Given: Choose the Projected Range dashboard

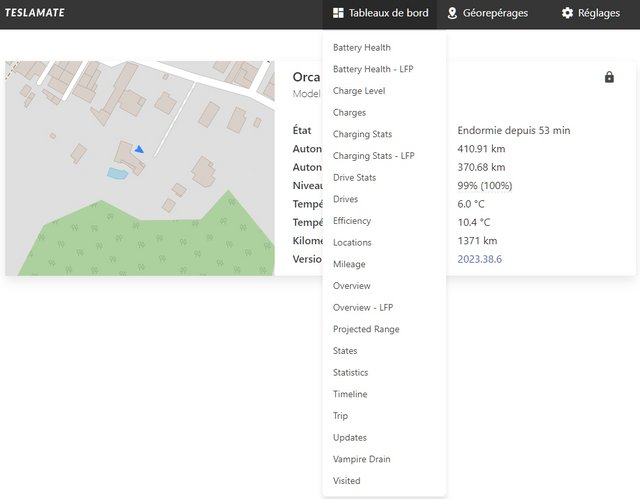Looking at the screenshot, I should (x=366, y=329).
